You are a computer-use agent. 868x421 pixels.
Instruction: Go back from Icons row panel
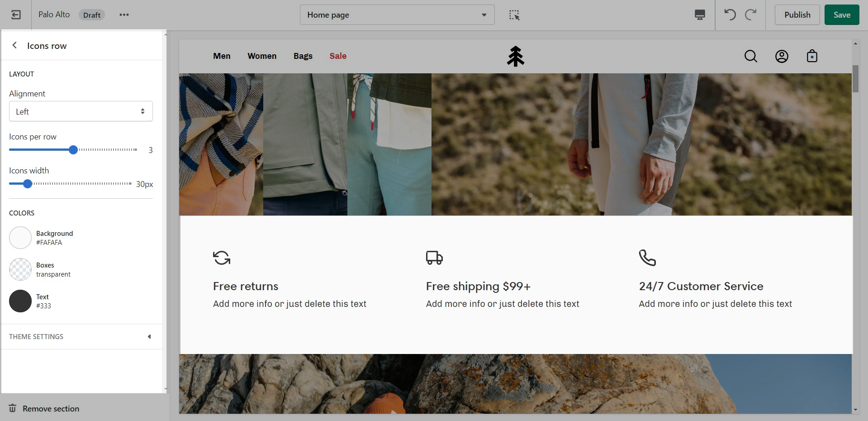pyautogui.click(x=15, y=45)
